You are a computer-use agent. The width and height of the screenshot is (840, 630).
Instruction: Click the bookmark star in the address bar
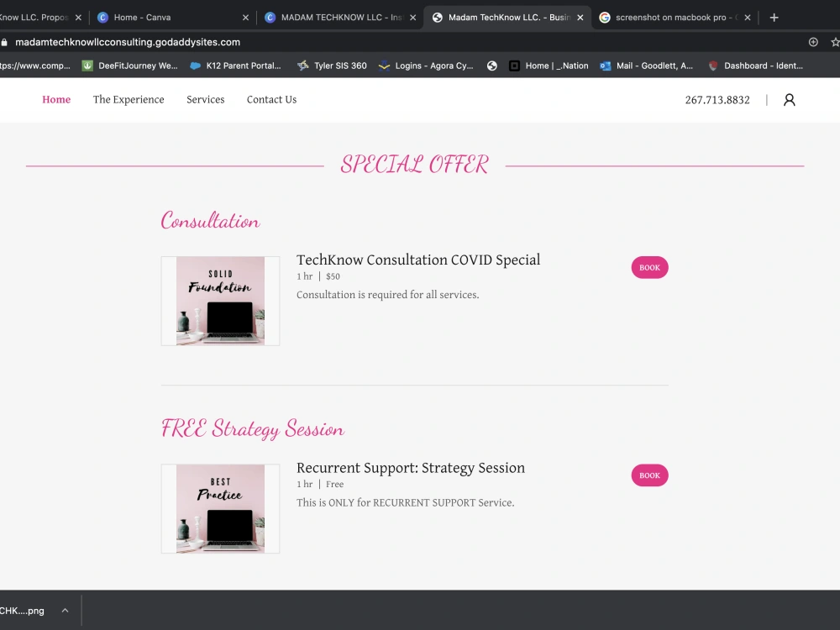(x=834, y=41)
